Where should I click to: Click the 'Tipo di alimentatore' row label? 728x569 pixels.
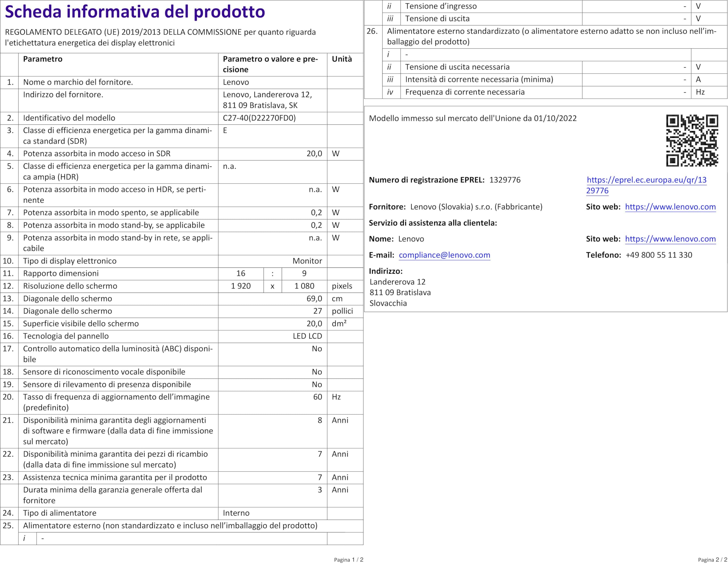60,513
